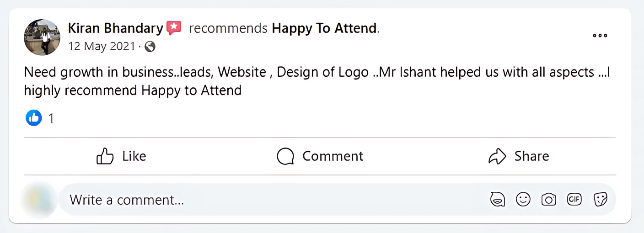Insert an emoji using the smiley icon
The image size is (644, 233).
[x=523, y=200]
